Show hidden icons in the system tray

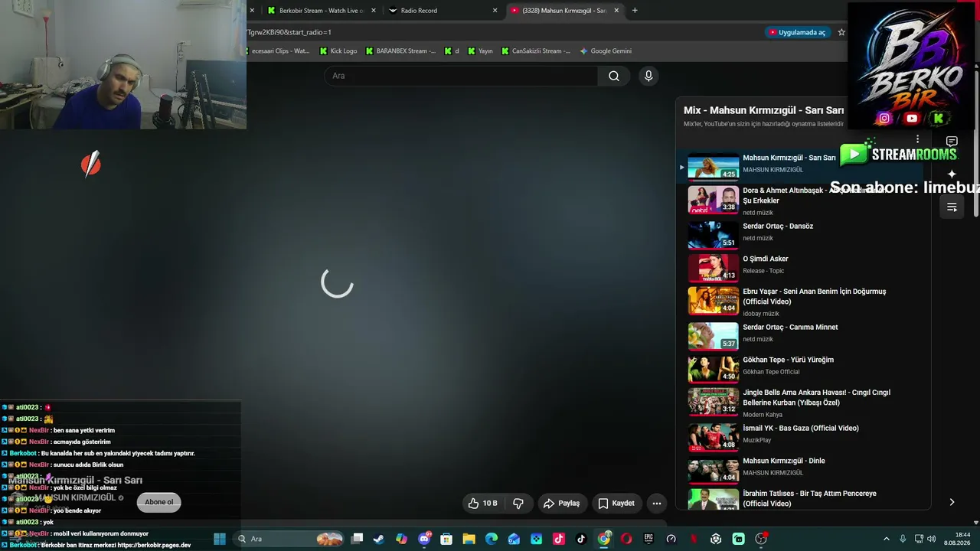(887, 539)
